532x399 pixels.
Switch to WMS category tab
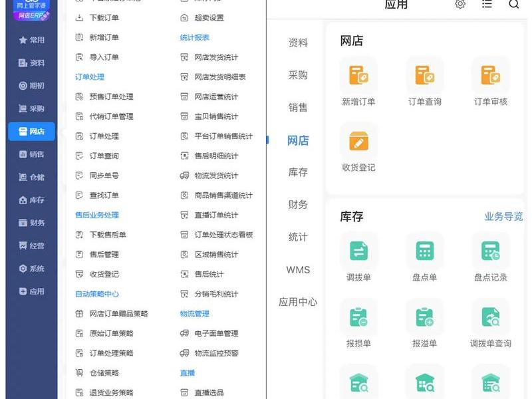(x=298, y=270)
